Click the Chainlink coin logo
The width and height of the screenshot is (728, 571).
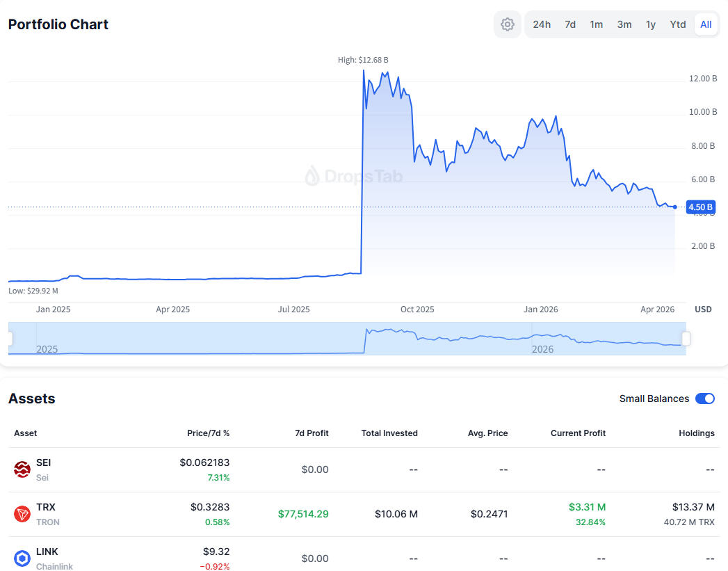coord(22,558)
